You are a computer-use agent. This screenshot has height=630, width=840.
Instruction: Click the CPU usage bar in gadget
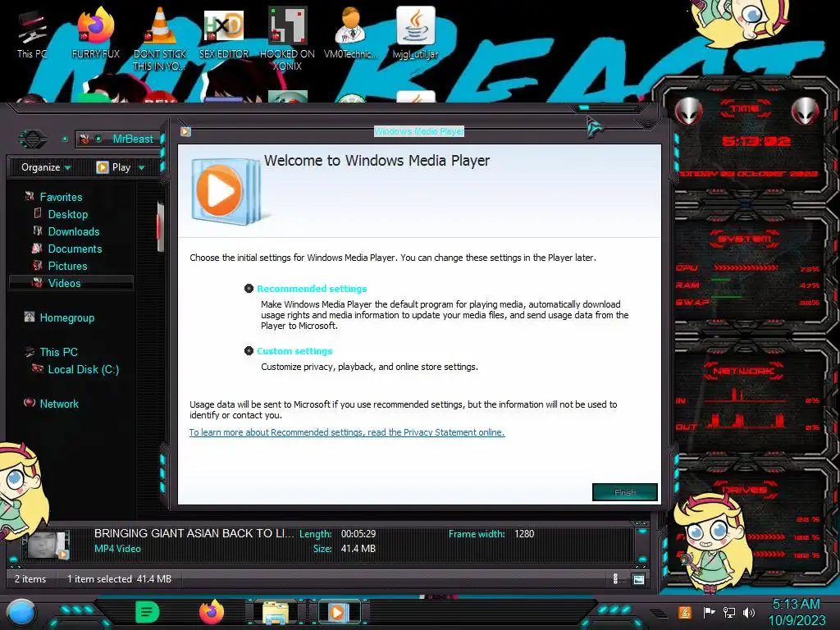(x=745, y=267)
